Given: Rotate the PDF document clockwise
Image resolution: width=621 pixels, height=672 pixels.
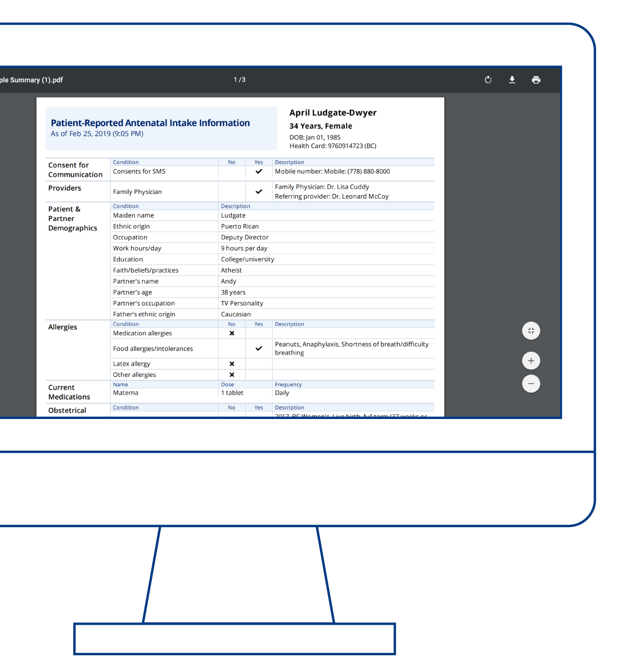Looking at the screenshot, I should pos(488,80).
